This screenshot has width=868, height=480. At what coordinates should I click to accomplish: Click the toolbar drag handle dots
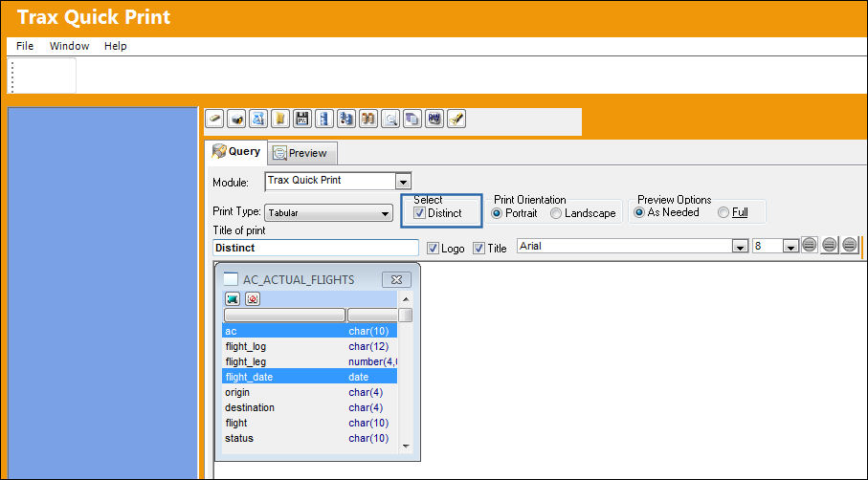point(12,76)
